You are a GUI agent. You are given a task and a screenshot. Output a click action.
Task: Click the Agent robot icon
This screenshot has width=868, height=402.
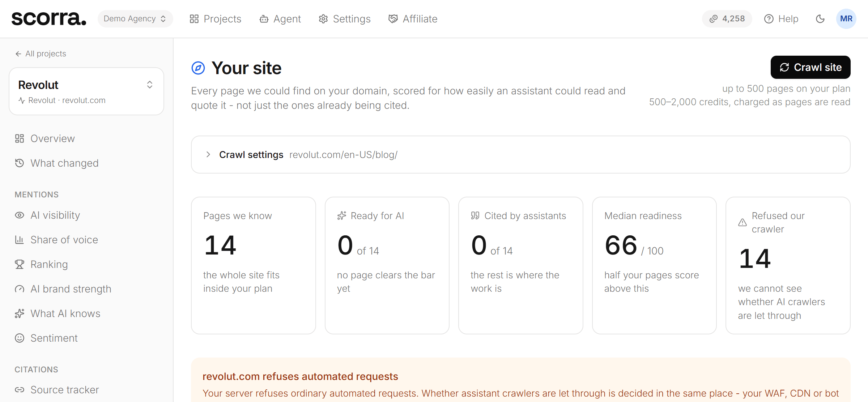pyautogui.click(x=264, y=19)
